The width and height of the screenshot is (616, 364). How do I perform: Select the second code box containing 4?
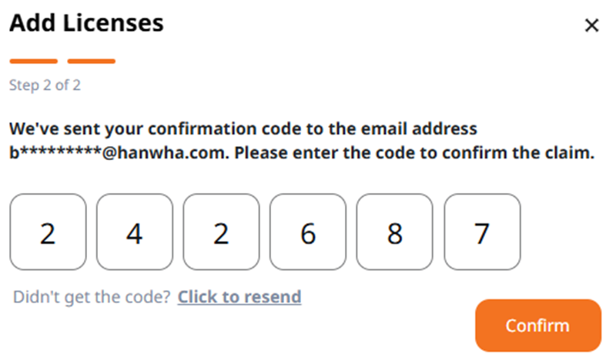point(134,232)
